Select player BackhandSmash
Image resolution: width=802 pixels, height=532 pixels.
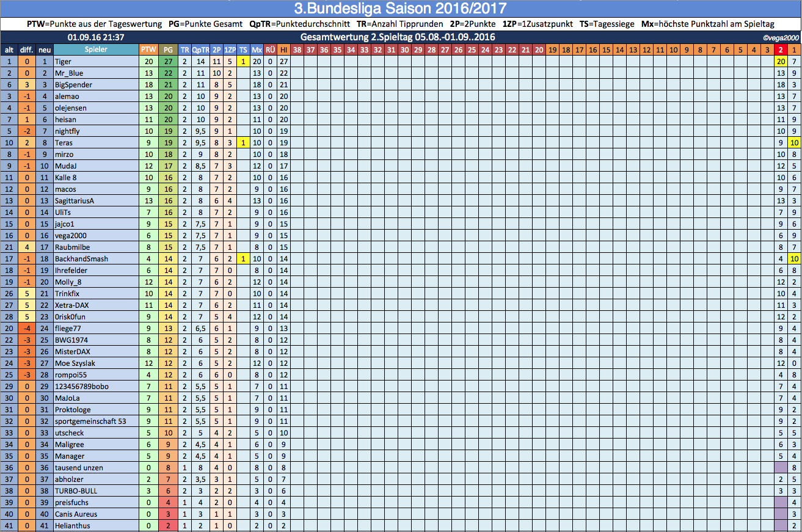pos(81,259)
